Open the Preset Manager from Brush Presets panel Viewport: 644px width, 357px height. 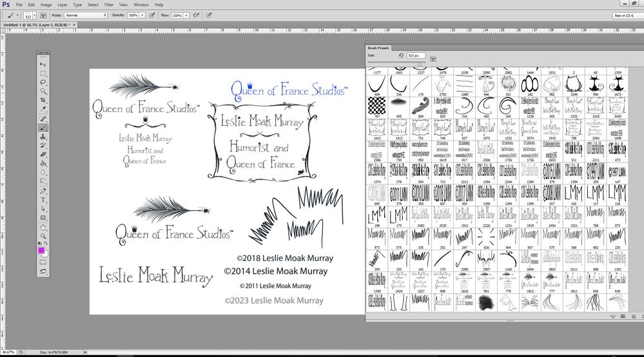pyautogui.click(x=623, y=316)
